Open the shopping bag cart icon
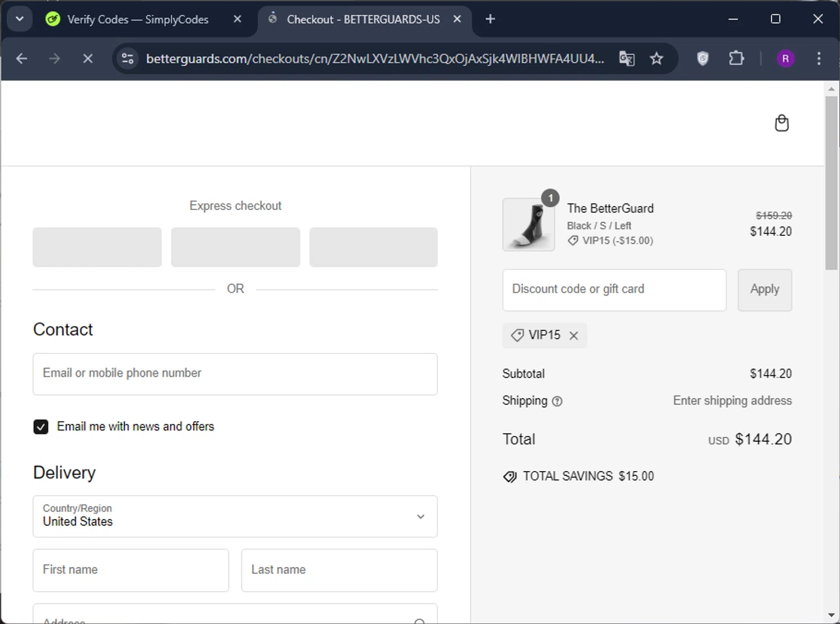This screenshot has height=624, width=840. [782, 123]
